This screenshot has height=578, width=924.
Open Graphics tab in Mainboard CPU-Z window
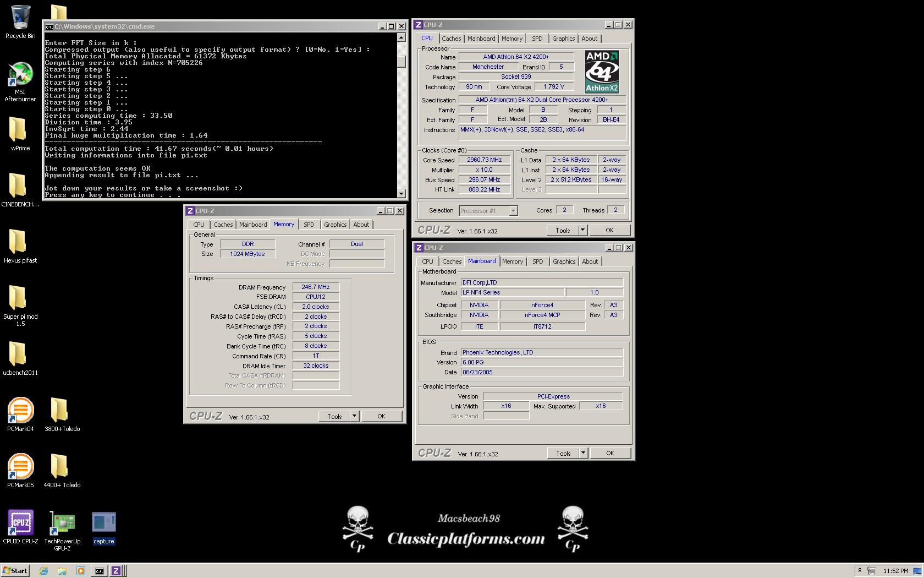point(564,261)
